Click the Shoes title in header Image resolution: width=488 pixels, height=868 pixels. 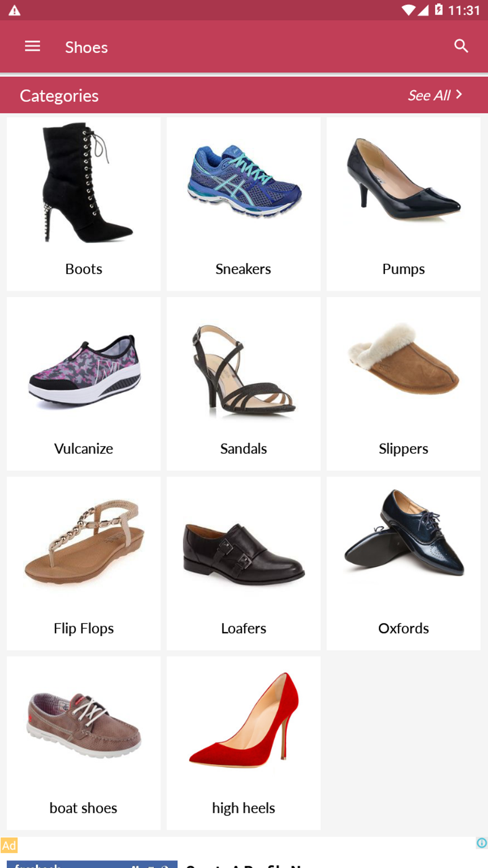[87, 47]
